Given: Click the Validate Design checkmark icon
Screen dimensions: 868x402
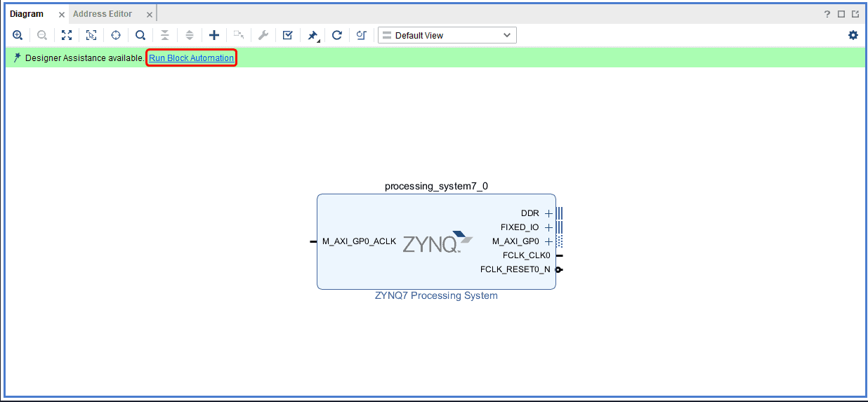Looking at the screenshot, I should (x=287, y=35).
